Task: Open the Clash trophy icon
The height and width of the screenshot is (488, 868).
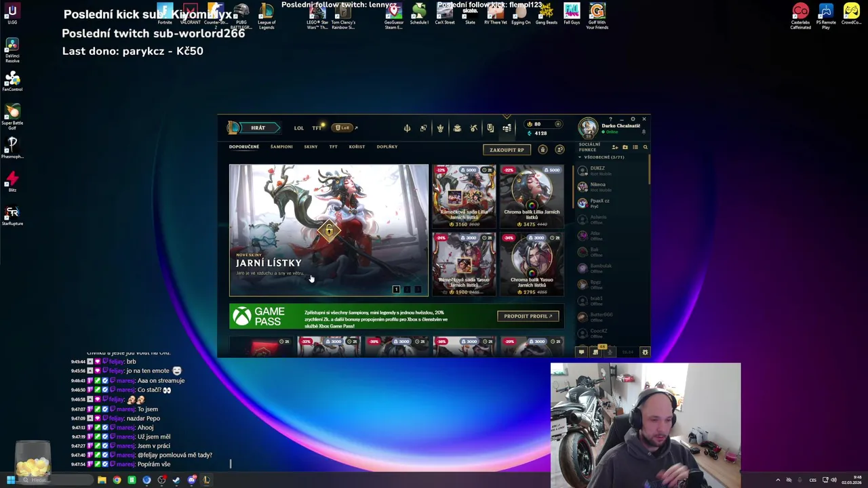Action: 407,127
